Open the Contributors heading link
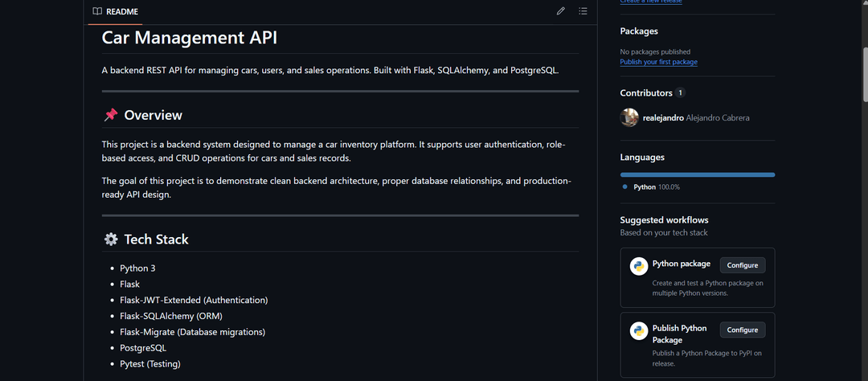Screen dimensions: 868x381 pyautogui.click(x=646, y=93)
